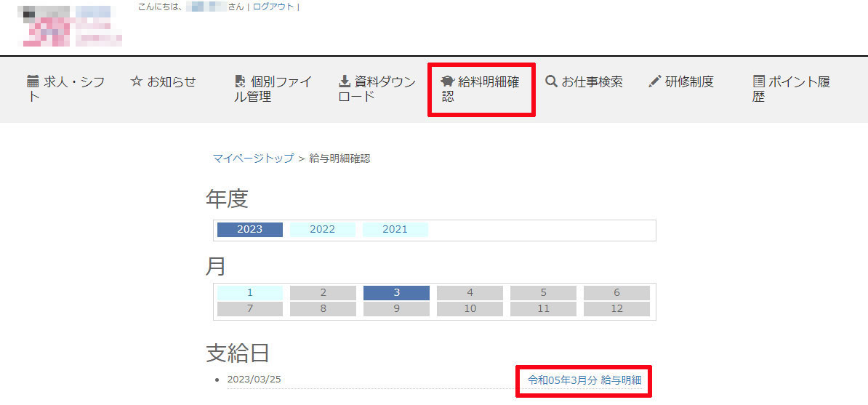868x405 pixels.
Task: Select fiscal year 2021
Action: [395, 229]
